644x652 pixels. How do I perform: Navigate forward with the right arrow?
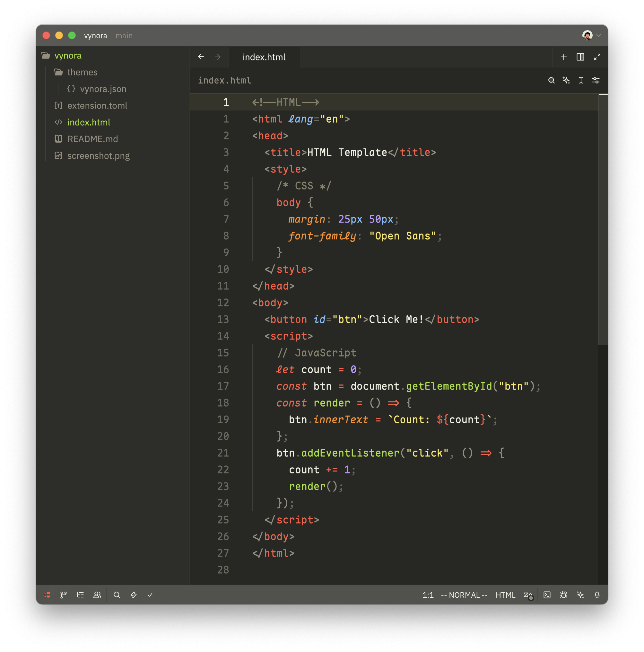point(218,57)
